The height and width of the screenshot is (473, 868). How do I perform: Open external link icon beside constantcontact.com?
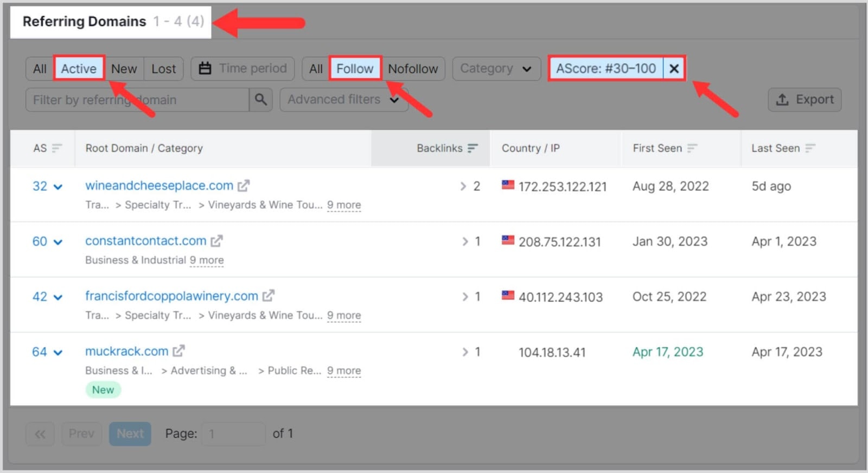point(217,241)
